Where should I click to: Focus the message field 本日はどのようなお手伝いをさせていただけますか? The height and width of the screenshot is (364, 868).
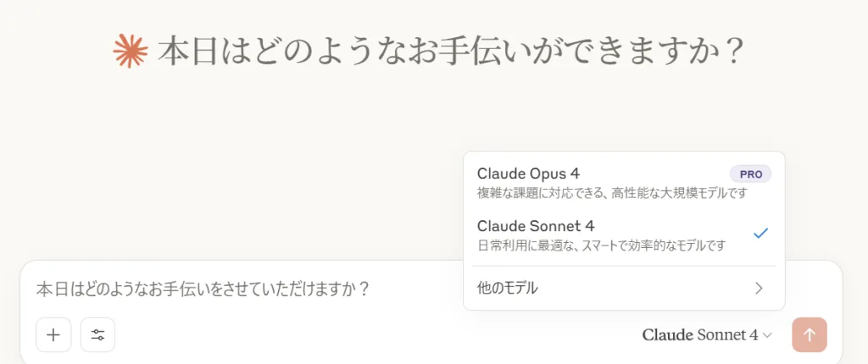tap(203, 289)
